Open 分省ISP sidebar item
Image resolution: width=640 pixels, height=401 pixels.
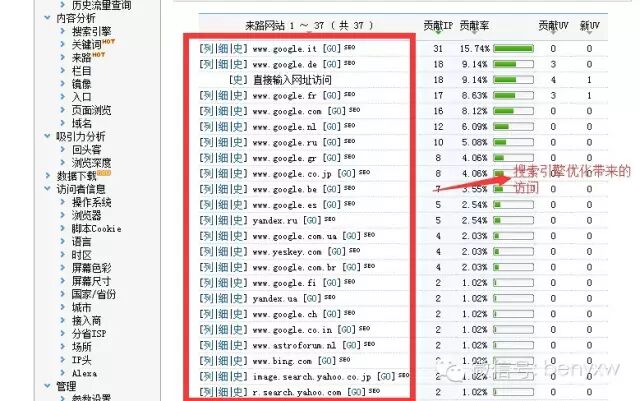tap(89, 334)
